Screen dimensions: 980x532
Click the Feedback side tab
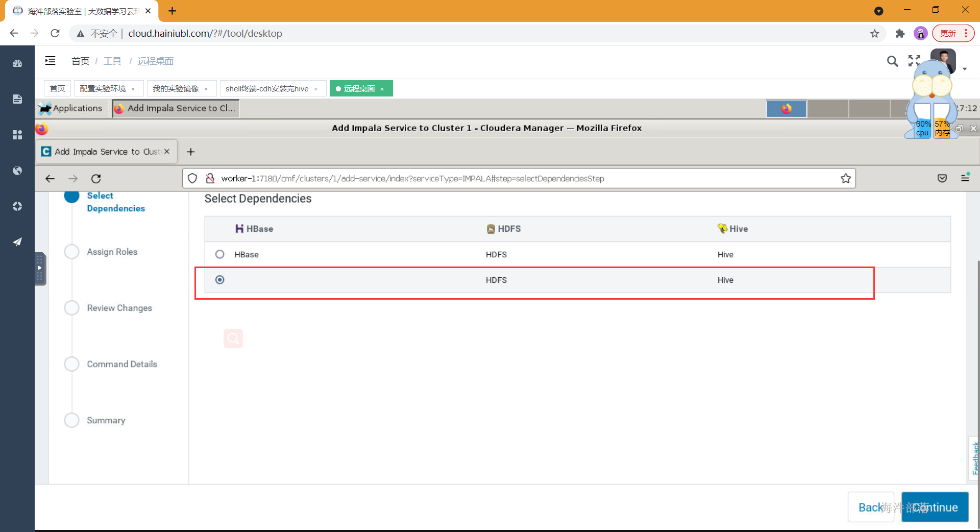click(975, 458)
